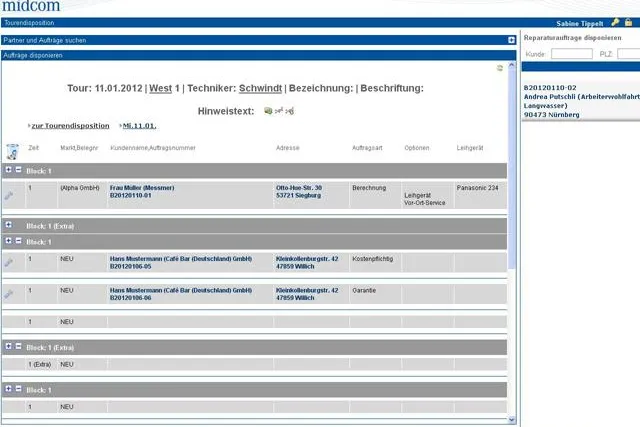Image resolution: width=640 pixels, height=427 pixels.
Task: Click into the PLZ input field
Action: [629, 54]
